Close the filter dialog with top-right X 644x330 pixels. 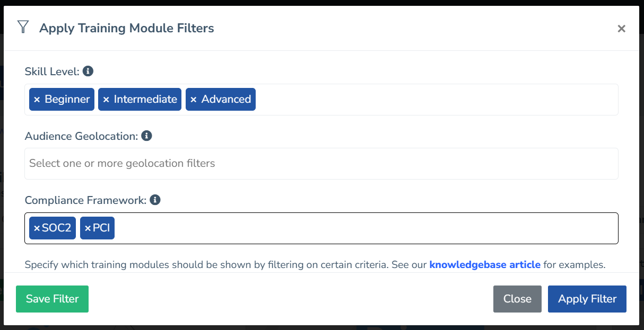click(x=621, y=29)
